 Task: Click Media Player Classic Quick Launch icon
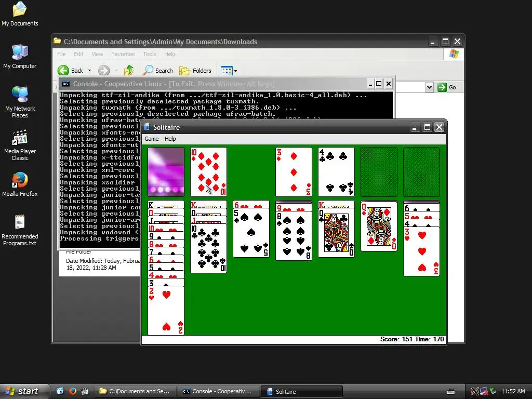[85, 391]
